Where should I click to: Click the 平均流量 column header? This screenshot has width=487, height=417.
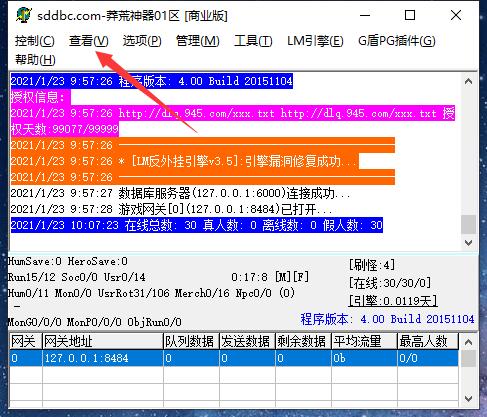click(364, 341)
